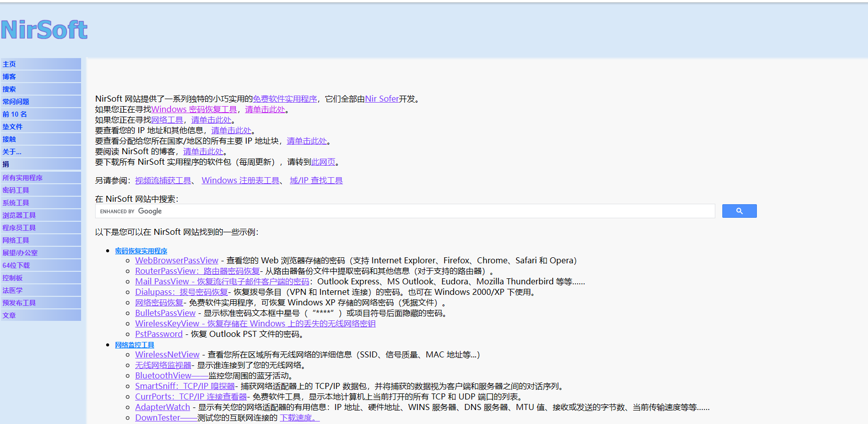Screen dimensions: 868x424
Task: Open the SmartSniff link
Action: [x=185, y=386]
